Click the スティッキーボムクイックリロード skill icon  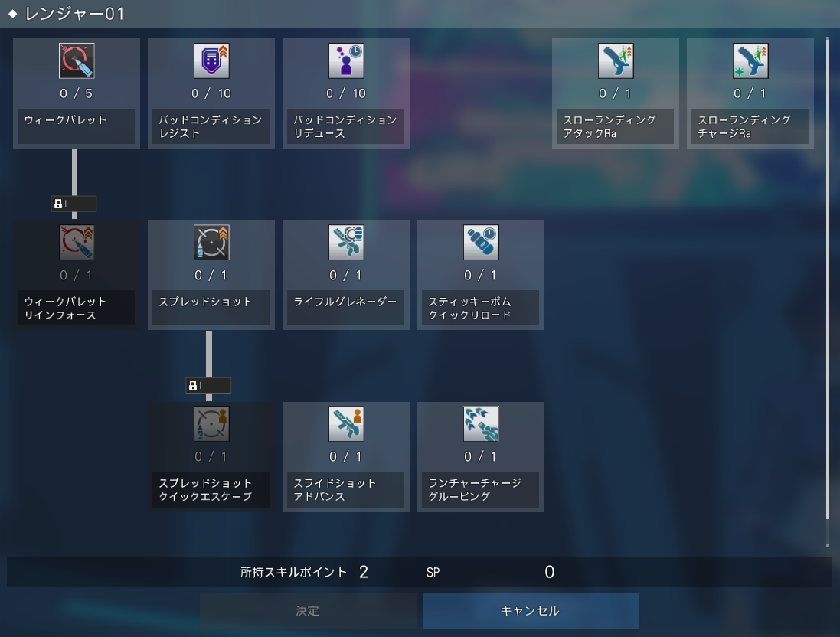pyautogui.click(x=481, y=242)
